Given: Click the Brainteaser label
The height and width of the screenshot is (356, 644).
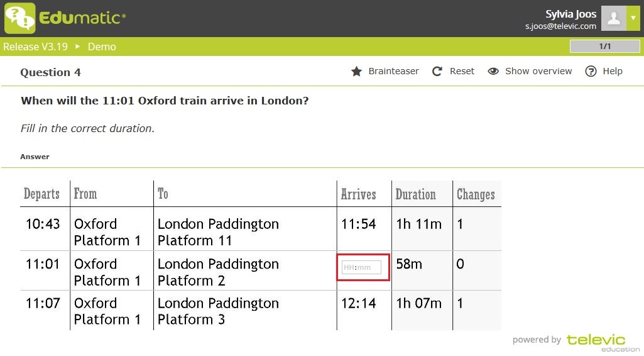Looking at the screenshot, I should tap(393, 71).
